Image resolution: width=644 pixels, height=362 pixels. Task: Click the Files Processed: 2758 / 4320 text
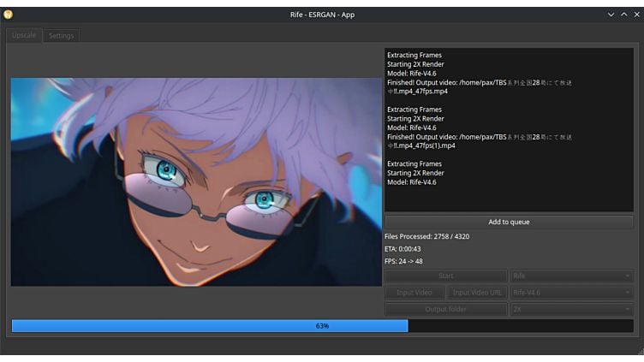click(426, 236)
